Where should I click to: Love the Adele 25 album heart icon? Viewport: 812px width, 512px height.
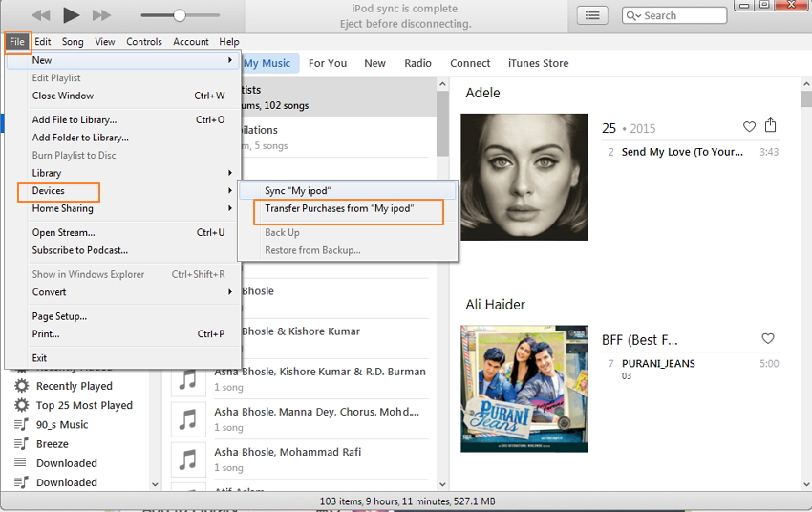749,127
